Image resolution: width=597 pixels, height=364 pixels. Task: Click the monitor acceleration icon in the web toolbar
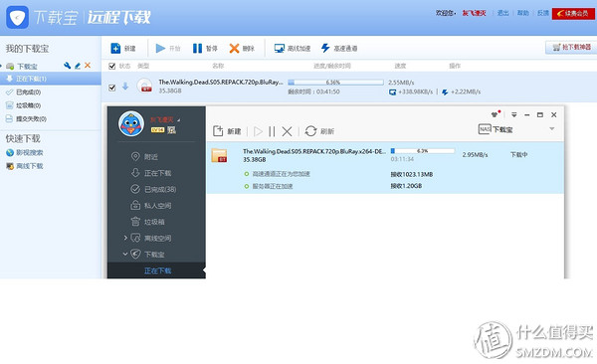[x=279, y=49]
